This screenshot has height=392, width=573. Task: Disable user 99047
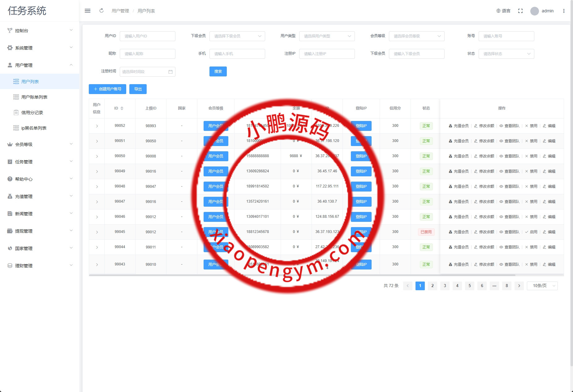531,202
